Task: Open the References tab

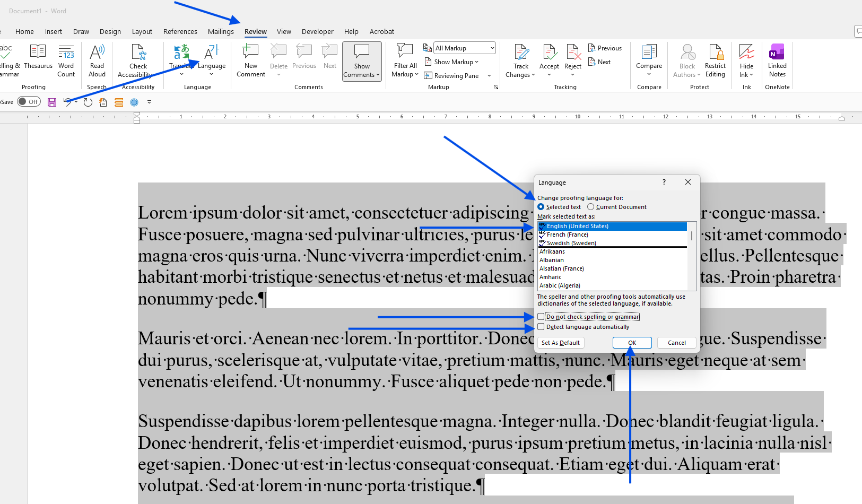Action: pos(180,32)
